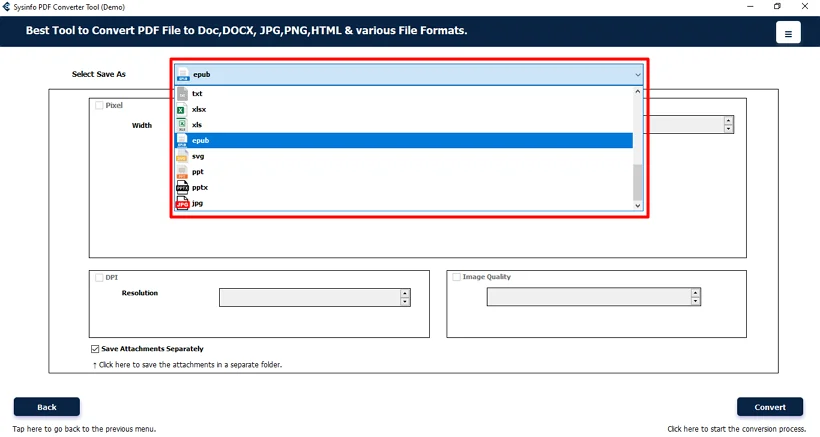Screen dimensions: 820x437
Task: Click the svg file icon in list
Action: point(181,156)
